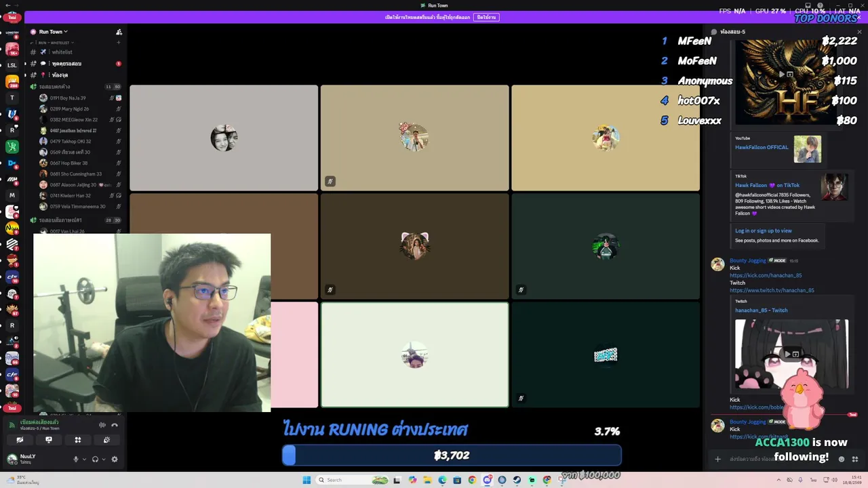This screenshot has width=868, height=488.
Task: Toggle noise suppression in the voice panel
Action: [x=102, y=425]
